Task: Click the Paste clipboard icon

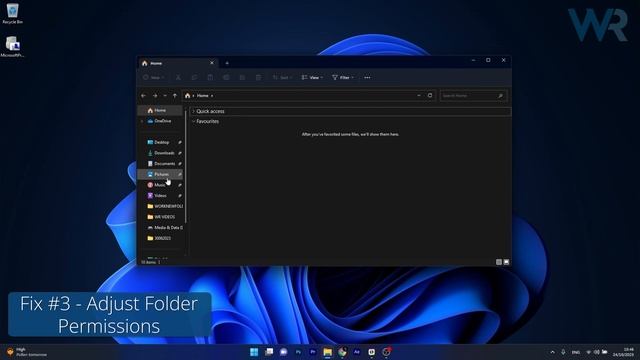Action: coord(210,78)
